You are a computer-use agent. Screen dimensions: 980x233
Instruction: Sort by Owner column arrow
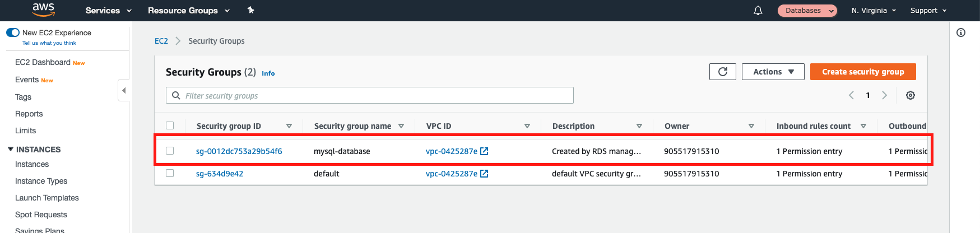[751, 126]
